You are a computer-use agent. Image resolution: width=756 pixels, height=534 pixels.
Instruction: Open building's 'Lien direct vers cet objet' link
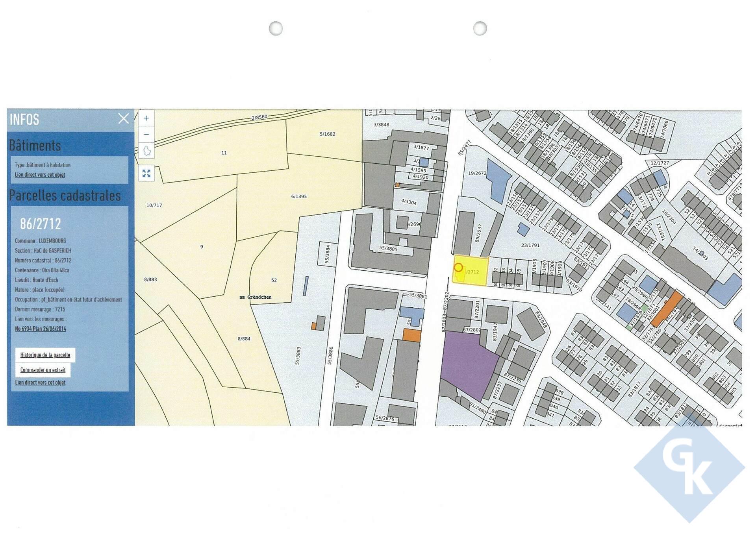pyautogui.click(x=40, y=175)
